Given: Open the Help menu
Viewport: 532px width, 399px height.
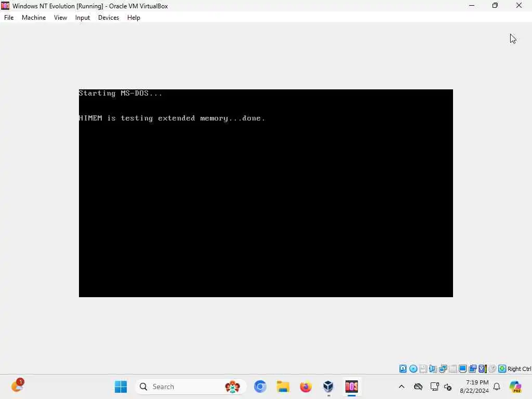Looking at the screenshot, I should [x=134, y=18].
